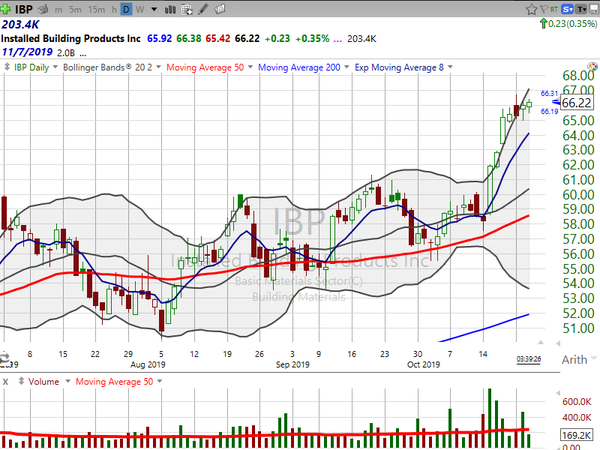Viewport: 600px width, 450px height.
Task: Click the Moving Average 200 label
Action: (x=299, y=67)
